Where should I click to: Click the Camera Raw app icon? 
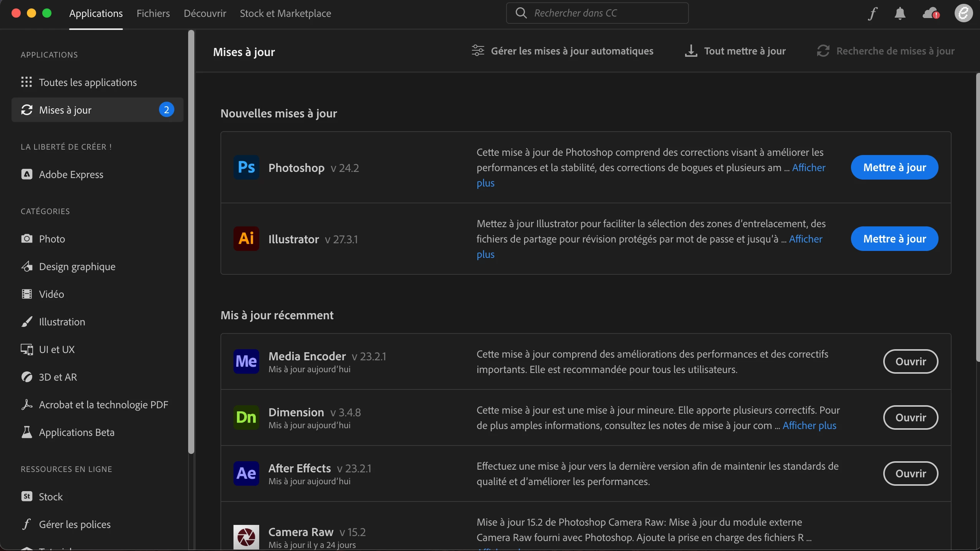246,536
